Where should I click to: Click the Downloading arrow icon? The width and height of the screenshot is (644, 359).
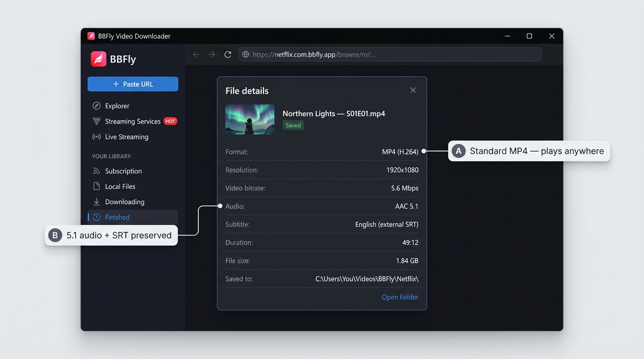[x=96, y=201]
